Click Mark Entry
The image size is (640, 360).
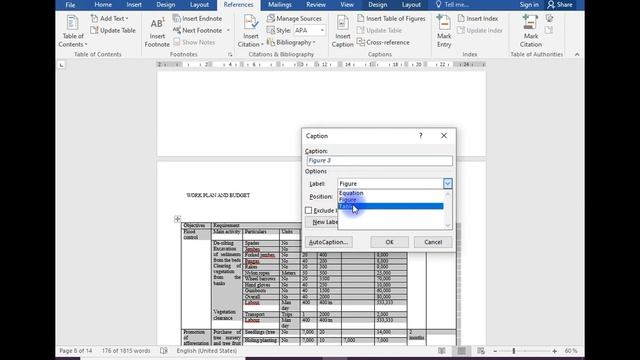[x=444, y=32]
